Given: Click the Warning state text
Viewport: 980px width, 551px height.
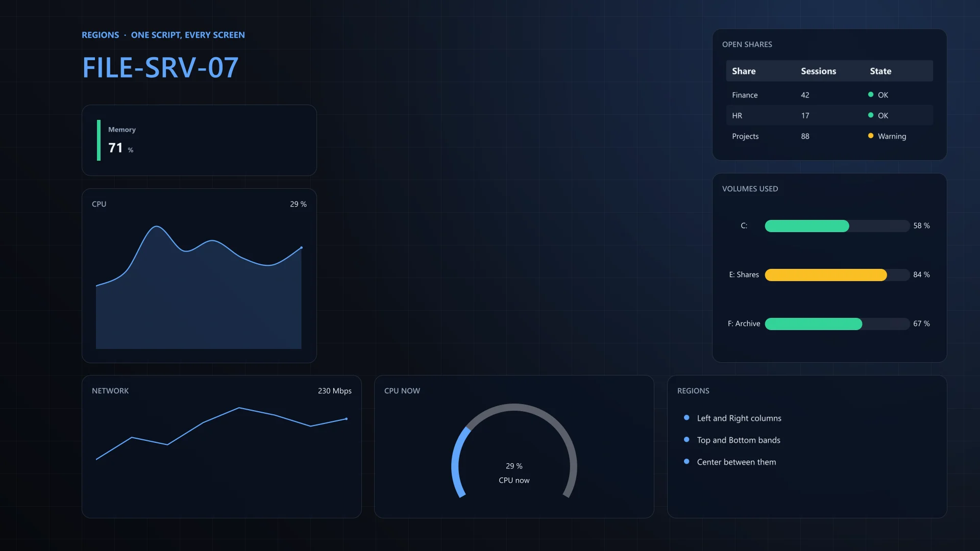Looking at the screenshot, I should 892,136.
